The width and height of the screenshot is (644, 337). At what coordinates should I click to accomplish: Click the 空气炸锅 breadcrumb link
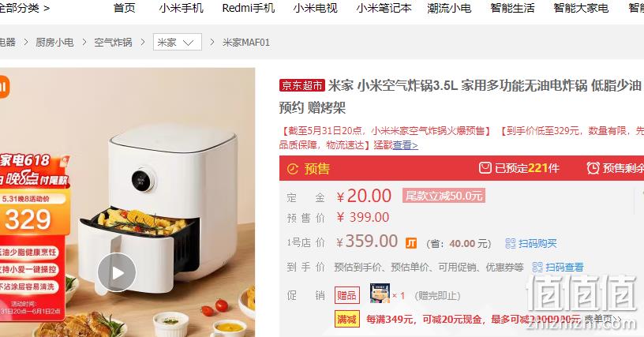pos(113,43)
